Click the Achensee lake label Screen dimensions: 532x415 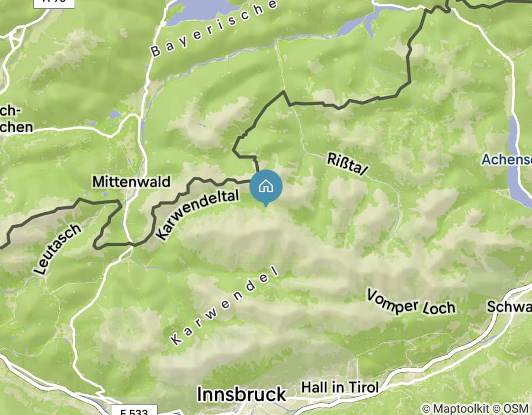tap(507, 159)
